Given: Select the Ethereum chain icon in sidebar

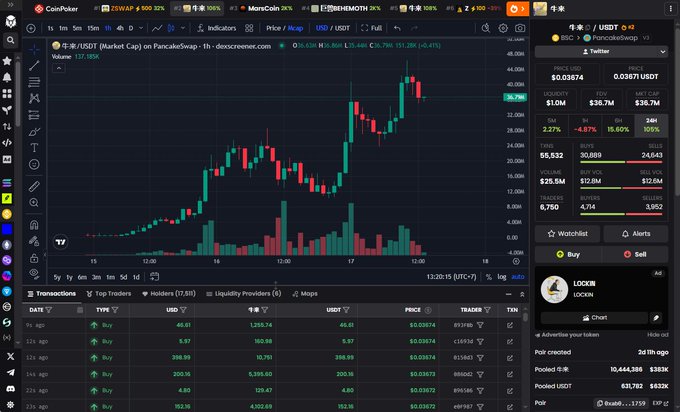Looking at the screenshot, I should 7,245.
